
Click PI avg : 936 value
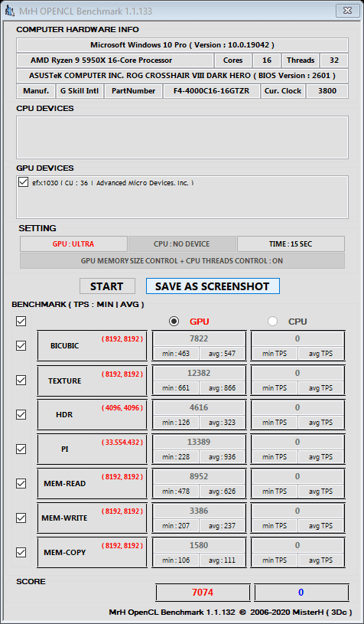(222, 457)
